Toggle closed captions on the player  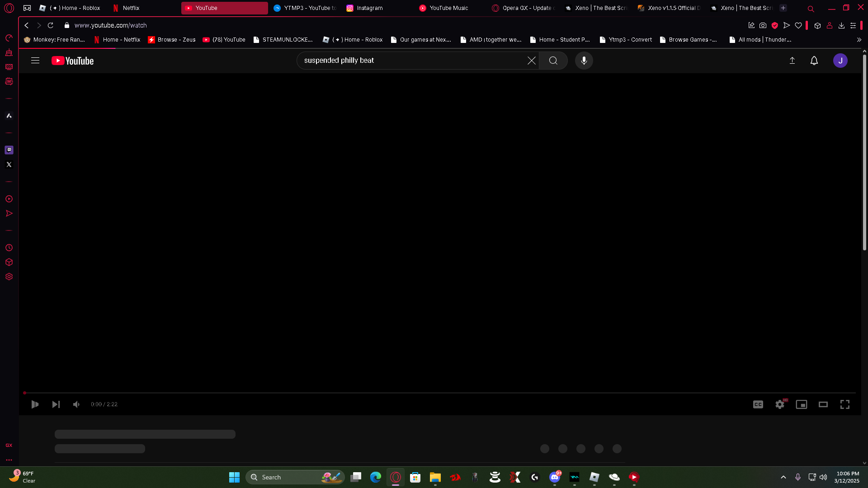[758, 404]
